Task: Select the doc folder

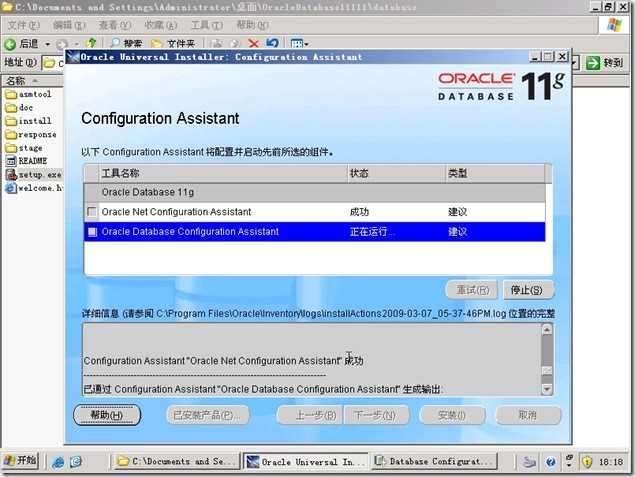Action: point(19,108)
